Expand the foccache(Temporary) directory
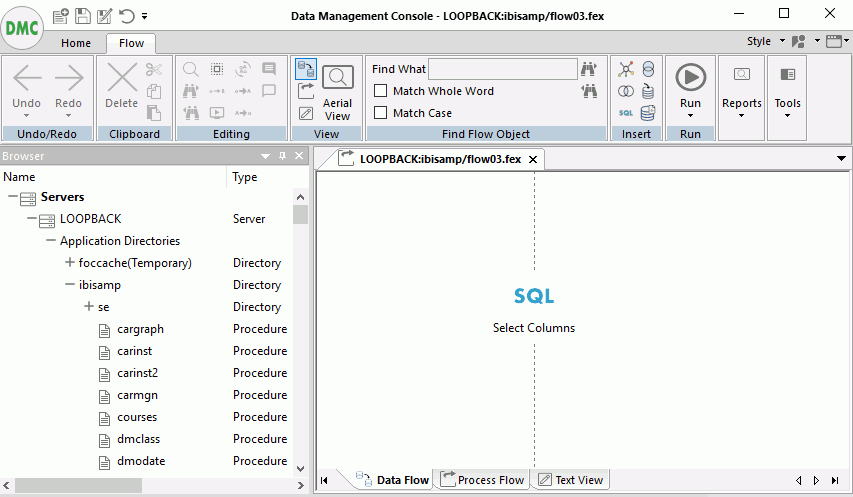The height and width of the screenshot is (497, 853). pos(70,263)
